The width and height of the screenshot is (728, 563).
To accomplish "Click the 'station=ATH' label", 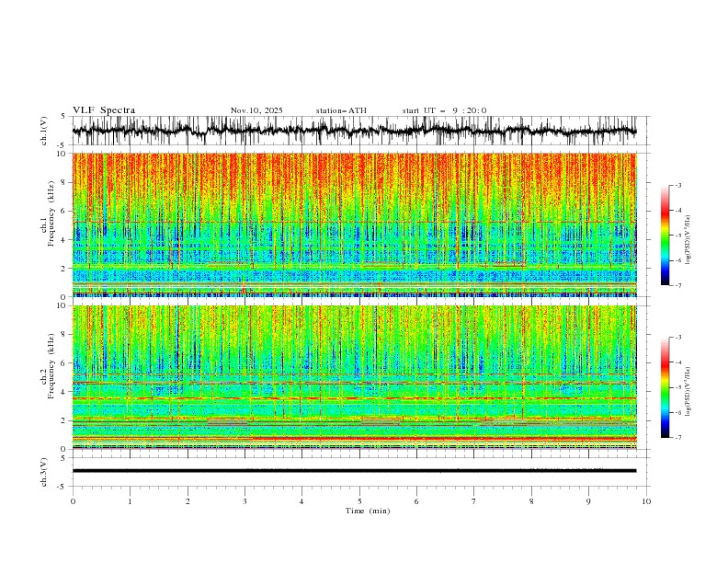I will tap(341, 110).
